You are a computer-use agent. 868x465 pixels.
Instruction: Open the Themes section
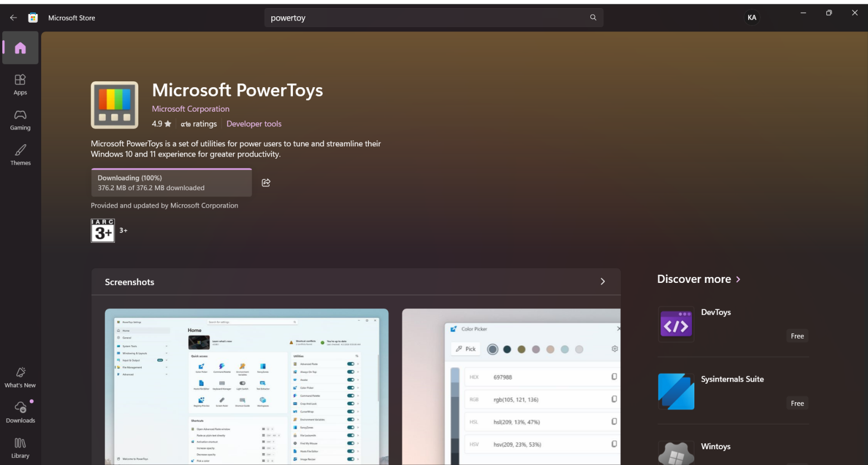tap(20, 155)
